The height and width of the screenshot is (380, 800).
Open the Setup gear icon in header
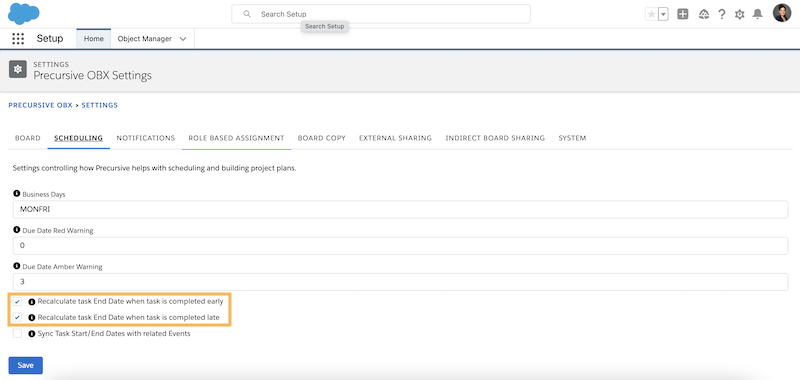[739, 14]
